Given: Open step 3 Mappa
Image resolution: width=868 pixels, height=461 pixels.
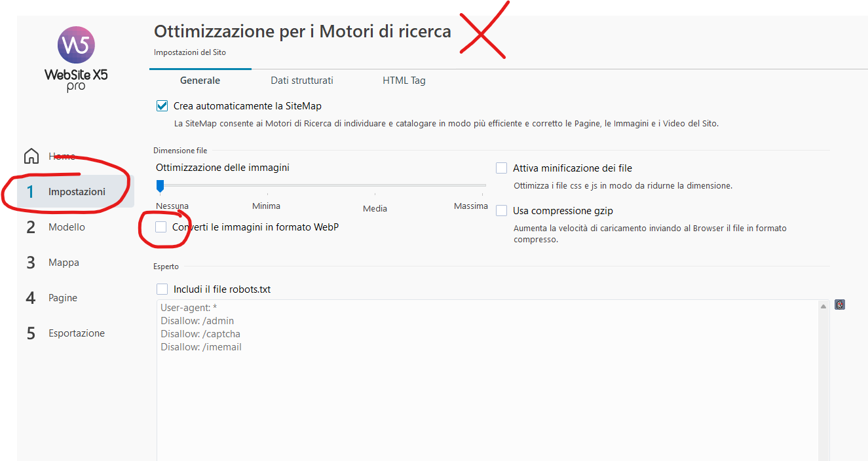Looking at the screenshot, I should 64,263.
